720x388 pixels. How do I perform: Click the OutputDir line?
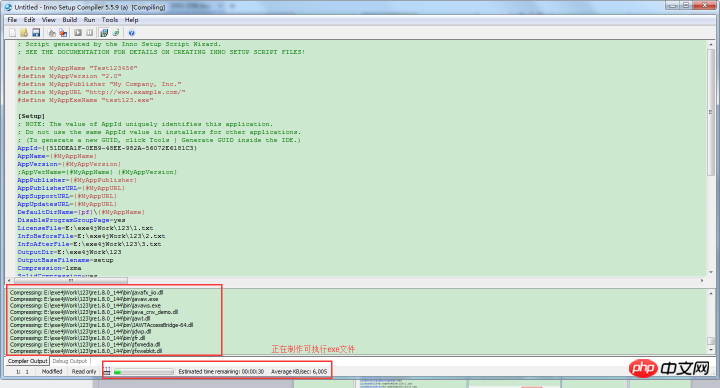click(69, 252)
